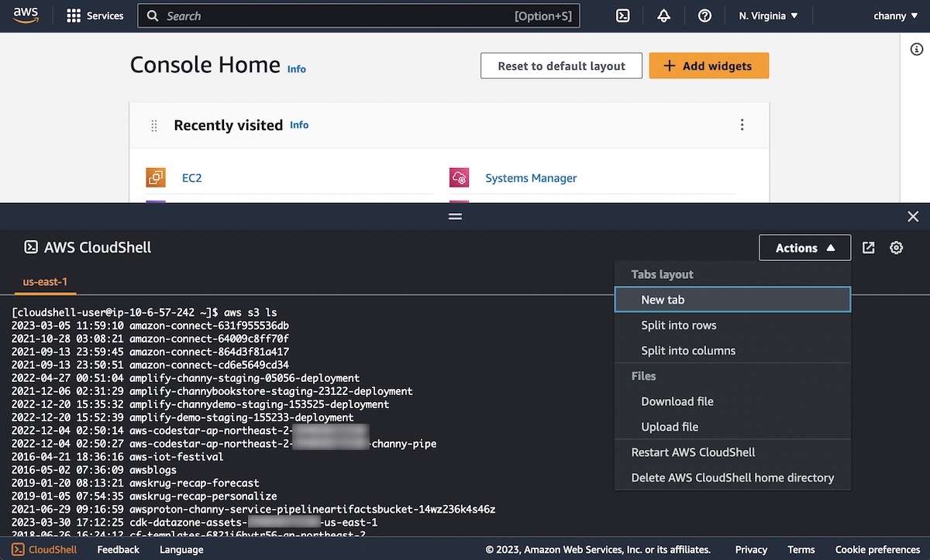
Task: Select Delete AWS CloudShell home directory
Action: pos(732,478)
